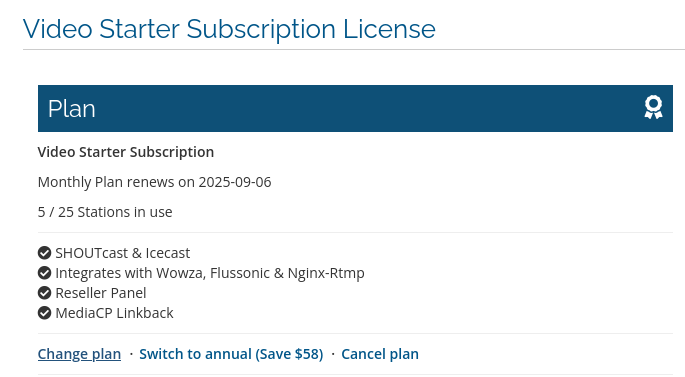Click the Cancel plan link

[380, 354]
